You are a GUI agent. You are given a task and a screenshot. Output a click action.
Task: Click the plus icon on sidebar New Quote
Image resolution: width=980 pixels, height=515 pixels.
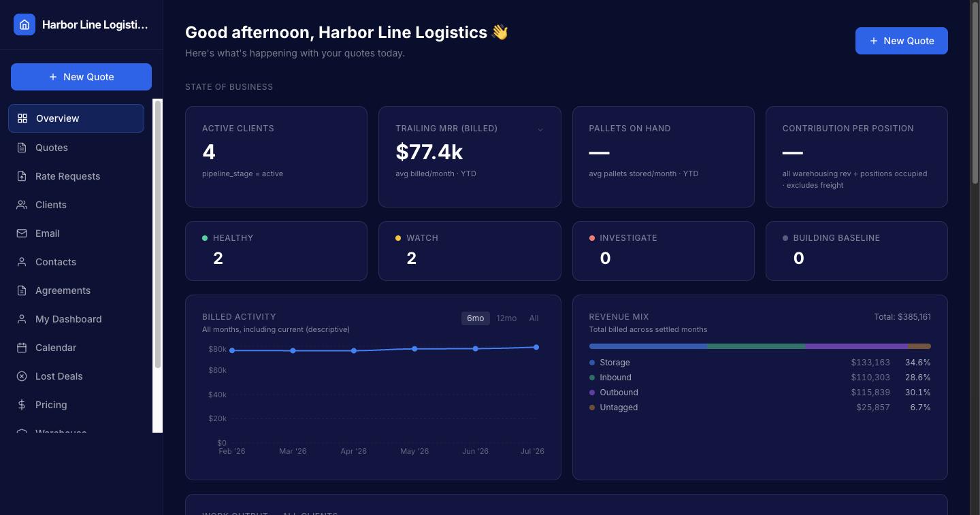[x=53, y=77]
